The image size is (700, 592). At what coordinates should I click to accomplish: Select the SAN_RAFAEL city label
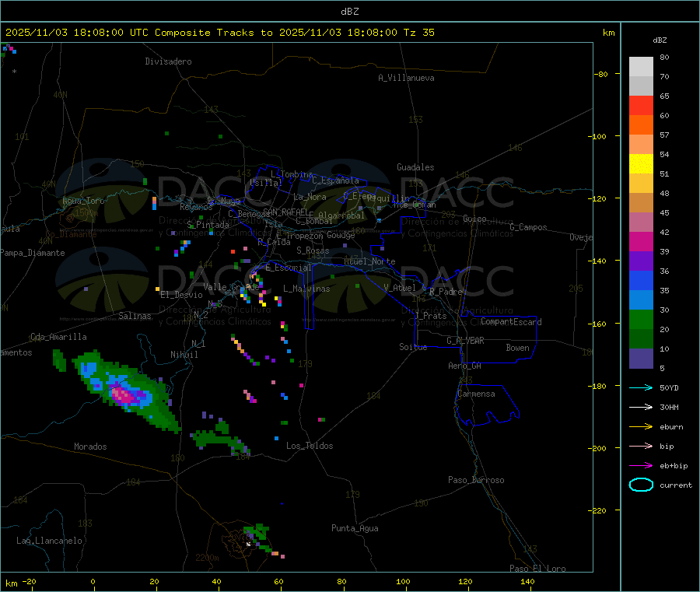click(285, 212)
